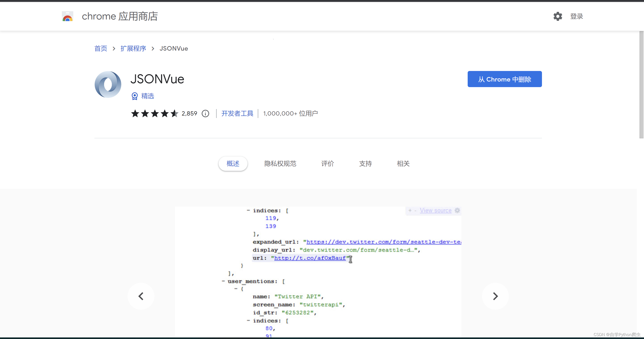This screenshot has width=644, height=339.
Task: Open 扩展程序 breadcrumb link
Action: click(x=133, y=48)
